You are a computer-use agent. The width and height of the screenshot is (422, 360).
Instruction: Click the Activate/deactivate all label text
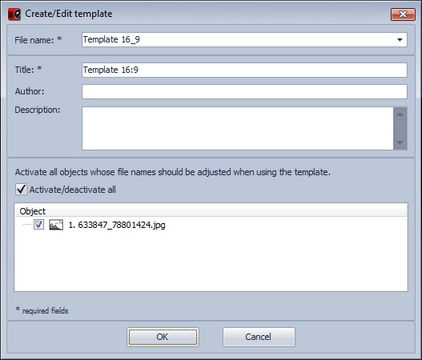73,190
